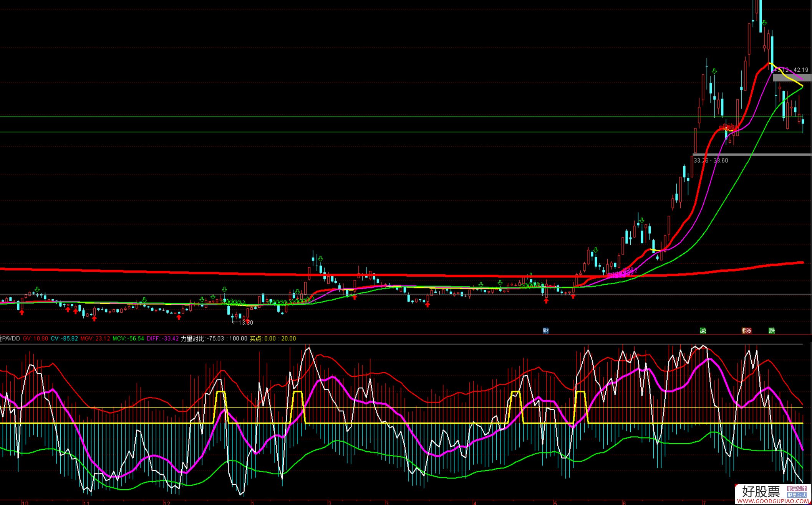812x505 pixels.
Task: Click the gray gap bar near 33.26 - 33.60
Action: [x=752, y=155]
